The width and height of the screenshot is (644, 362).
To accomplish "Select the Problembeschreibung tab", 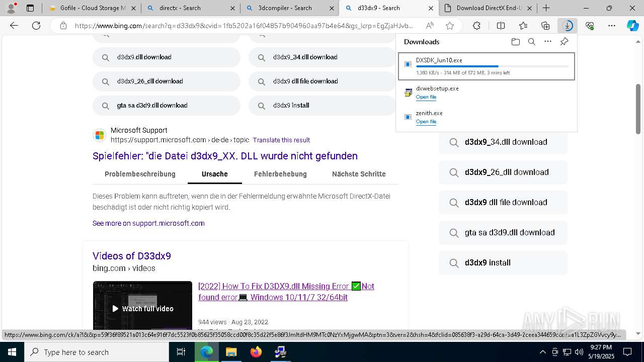I will coord(140,174).
